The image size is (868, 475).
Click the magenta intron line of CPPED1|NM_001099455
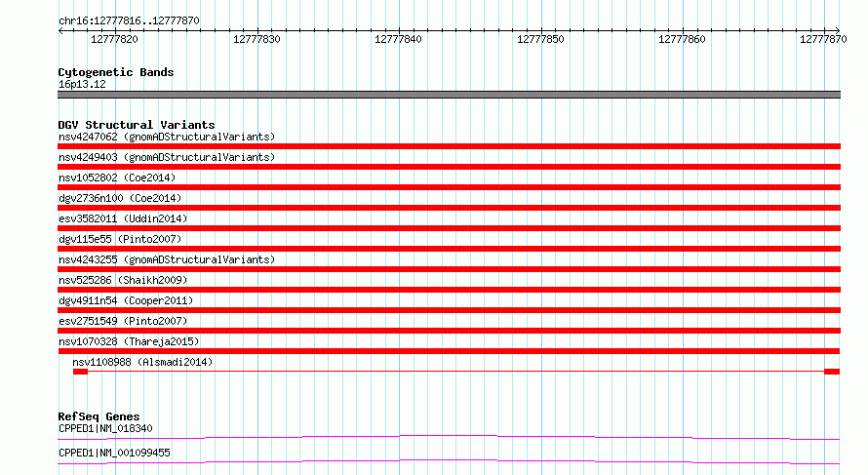449,461
